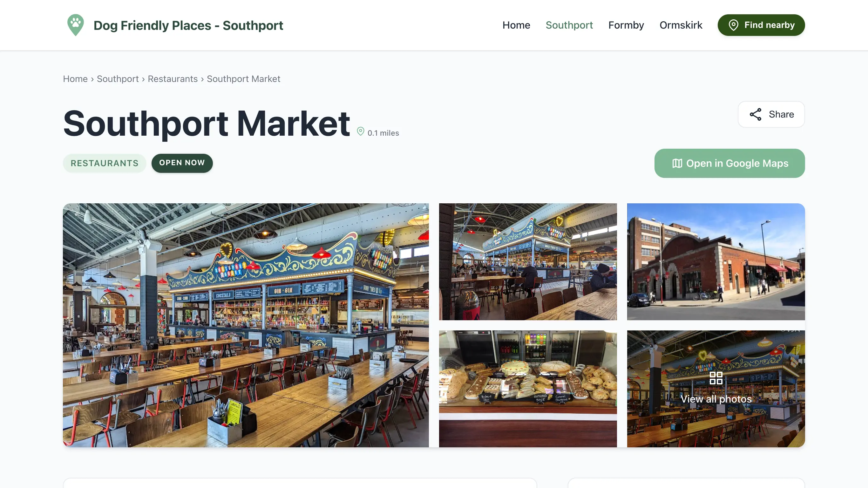868x488 pixels.
Task: Click the paw print logo icon
Action: pos(76,25)
